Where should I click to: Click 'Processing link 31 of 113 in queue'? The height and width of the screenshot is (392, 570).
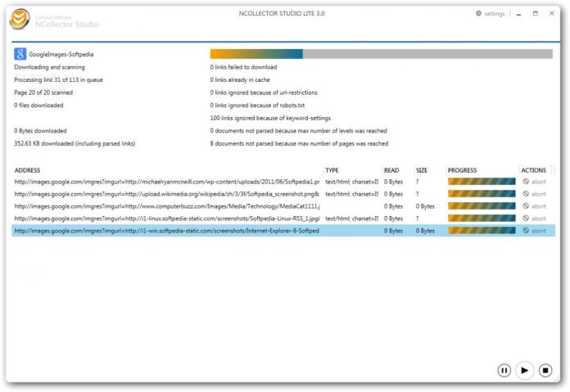[58, 79]
